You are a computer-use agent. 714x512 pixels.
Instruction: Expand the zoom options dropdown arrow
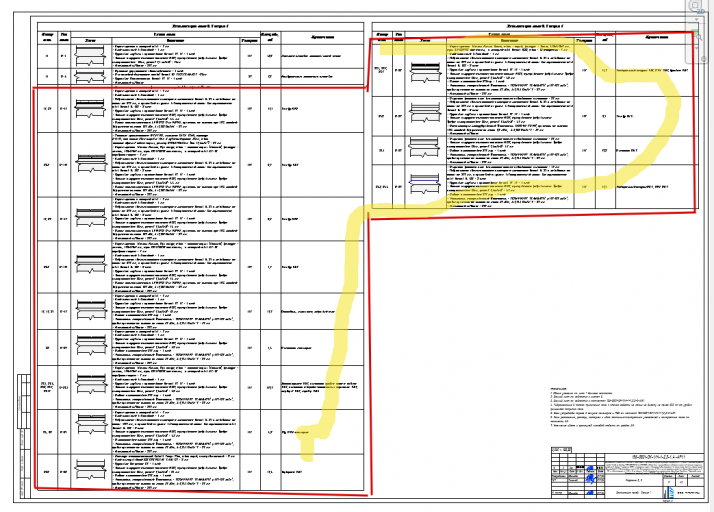click(x=696, y=48)
